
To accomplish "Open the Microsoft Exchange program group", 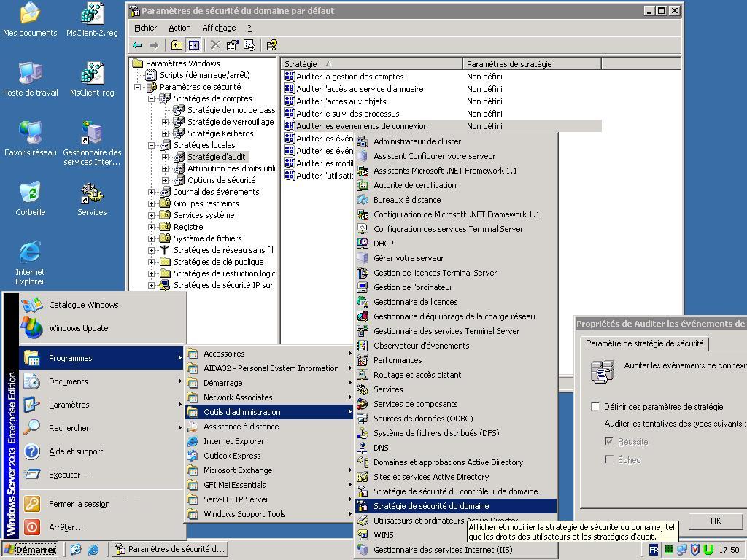I will 270,470.
